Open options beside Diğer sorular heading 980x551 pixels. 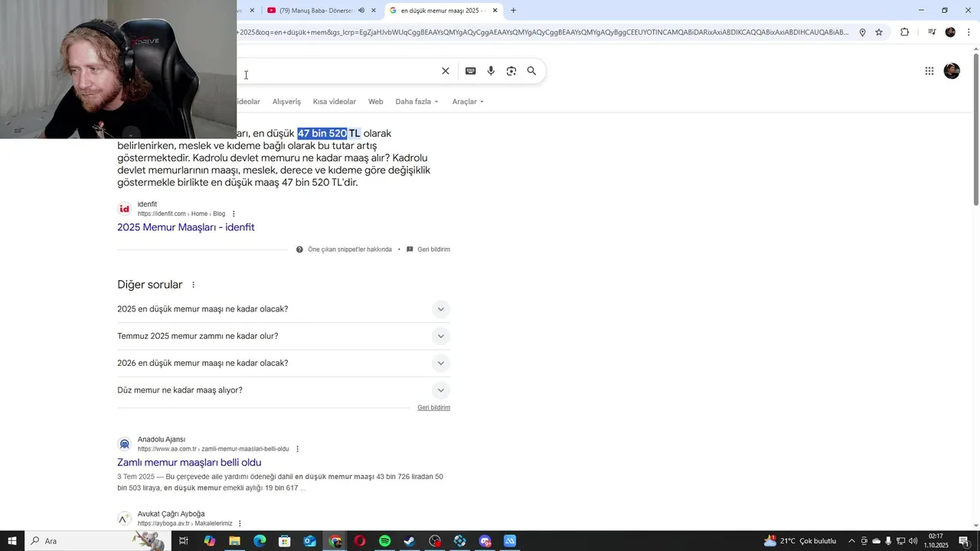pos(193,285)
